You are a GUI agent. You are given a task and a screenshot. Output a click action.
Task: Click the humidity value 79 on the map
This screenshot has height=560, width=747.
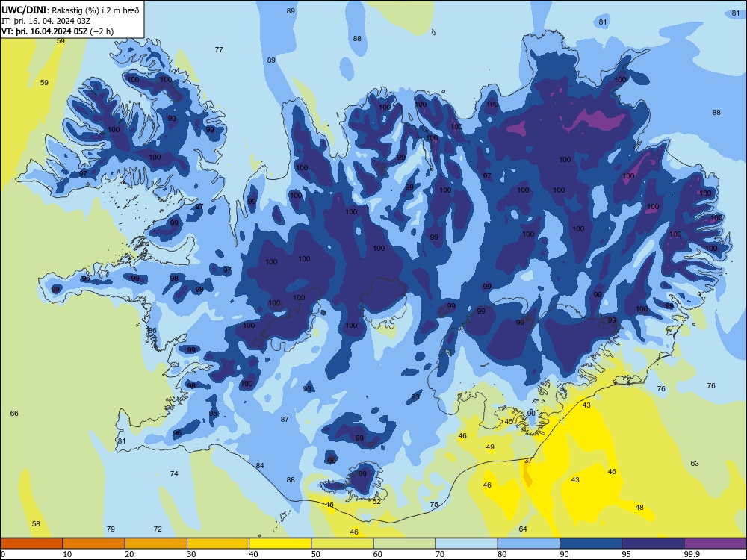(x=111, y=529)
